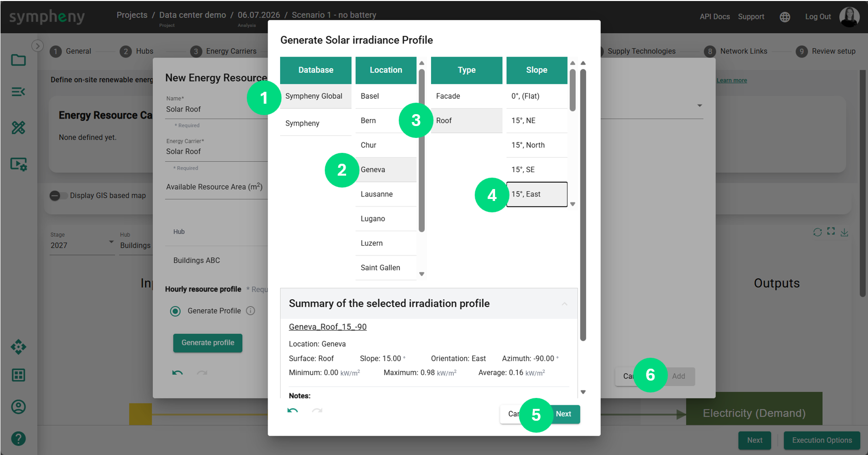868x455 pixels.
Task: Click the redo arrow in irradiance dialog
Action: [x=317, y=410]
